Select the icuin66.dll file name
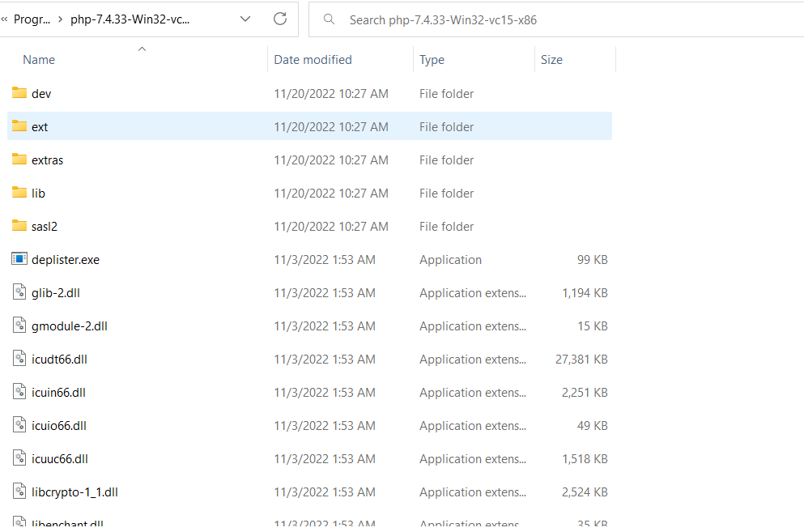 tap(58, 393)
